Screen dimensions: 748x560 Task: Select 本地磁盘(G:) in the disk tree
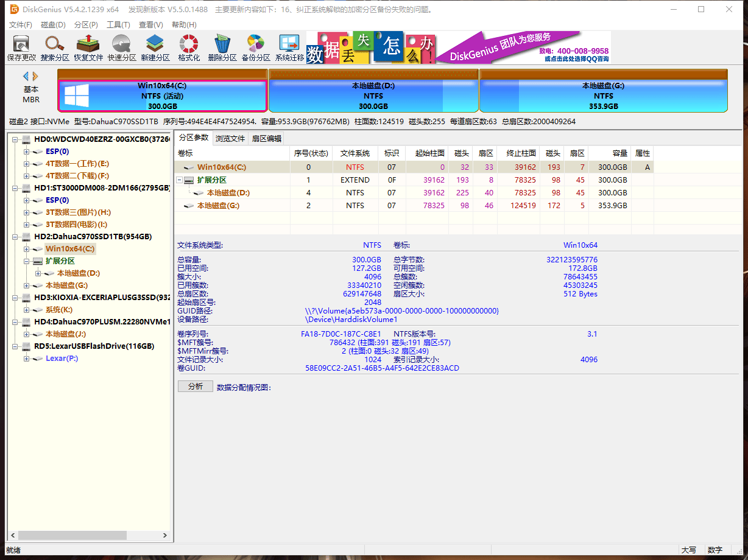click(67, 285)
